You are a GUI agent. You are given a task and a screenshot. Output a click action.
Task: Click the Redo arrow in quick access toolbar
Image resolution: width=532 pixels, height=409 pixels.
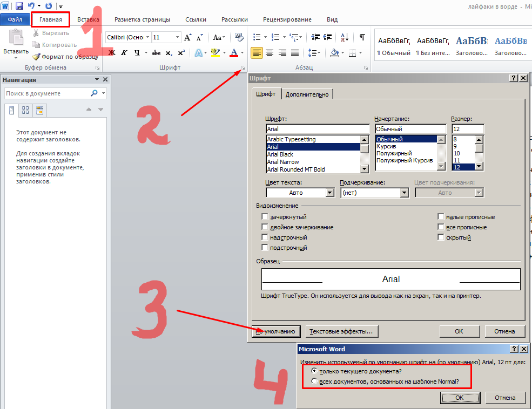[x=49, y=6]
